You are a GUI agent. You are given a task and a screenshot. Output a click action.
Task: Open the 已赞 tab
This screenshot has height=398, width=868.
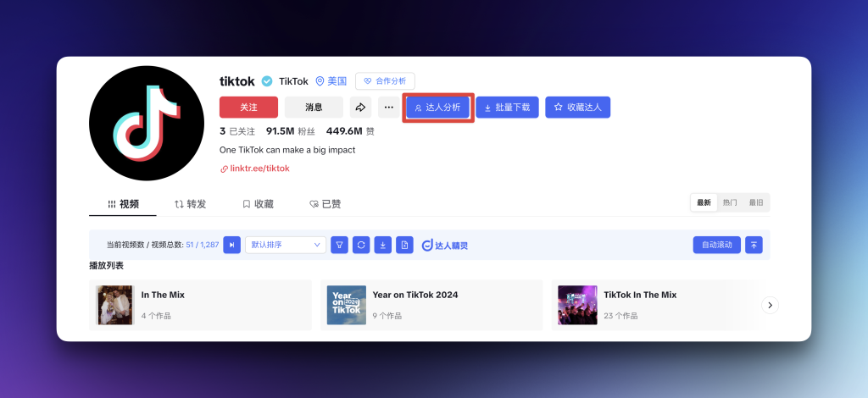point(325,204)
